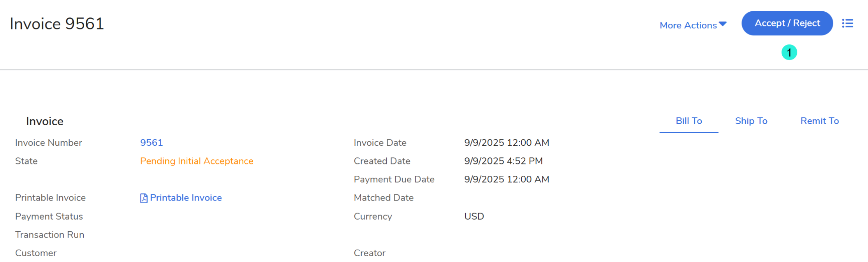The width and height of the screenshot is (868, 262).
Task: Click the teal step badge numbered 1
Action: pyautogui.click(x=789, y=52)
